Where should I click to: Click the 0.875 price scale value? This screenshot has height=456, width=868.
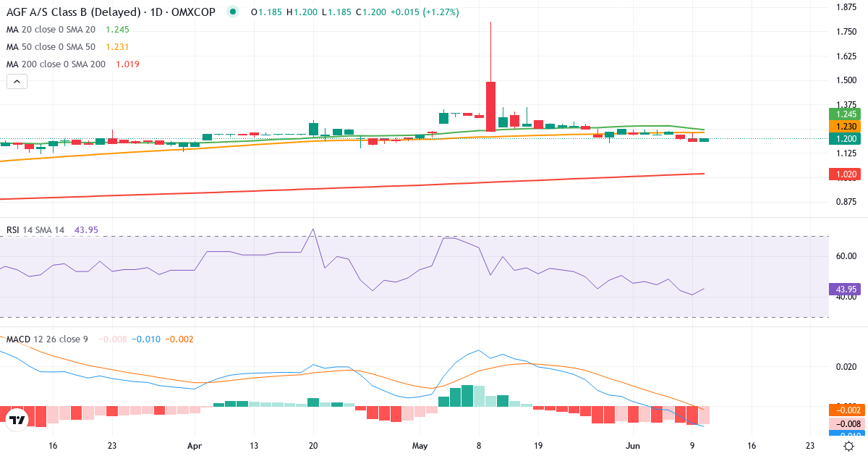point(846,202)
